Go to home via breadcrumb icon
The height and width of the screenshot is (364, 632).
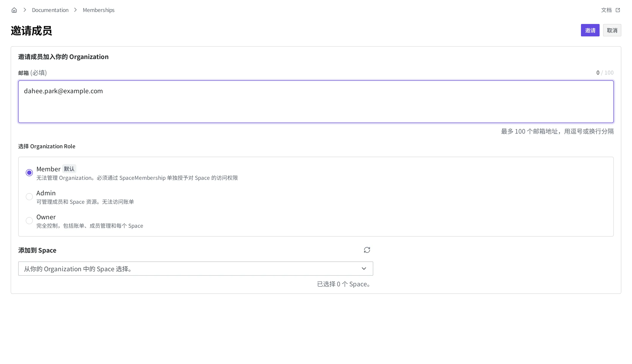click(14, 10)
